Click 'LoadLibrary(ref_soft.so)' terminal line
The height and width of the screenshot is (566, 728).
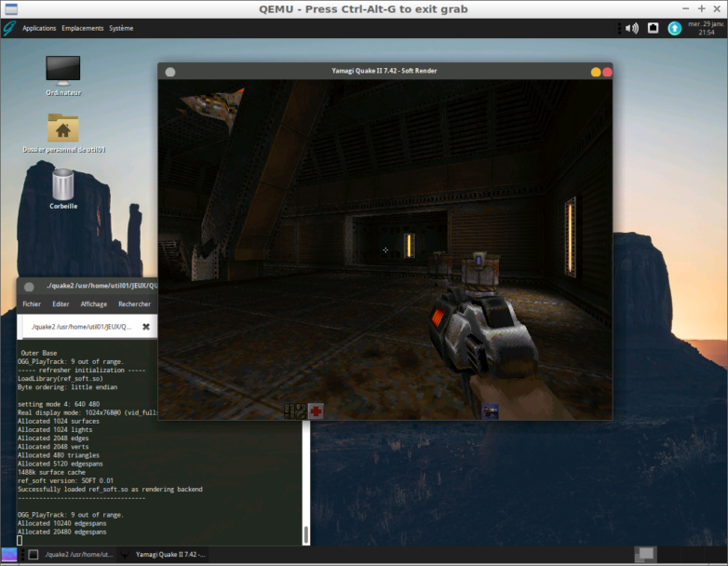[60, 379]
